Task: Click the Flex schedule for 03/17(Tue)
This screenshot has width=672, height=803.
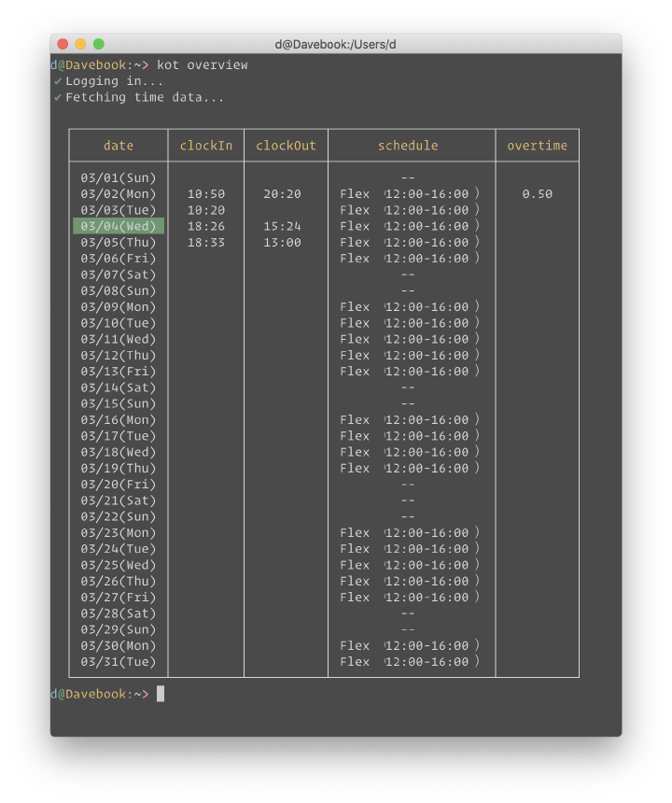Action: point(410,436)
